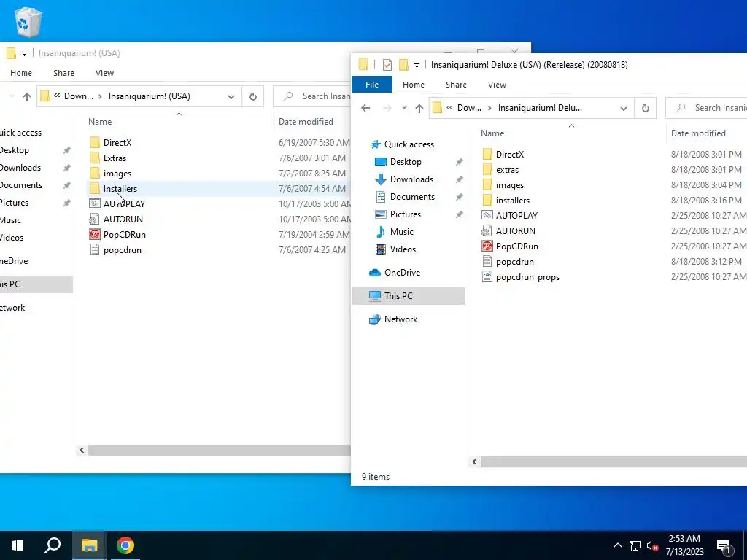Show hidden system tray icons

click(617, 545)
